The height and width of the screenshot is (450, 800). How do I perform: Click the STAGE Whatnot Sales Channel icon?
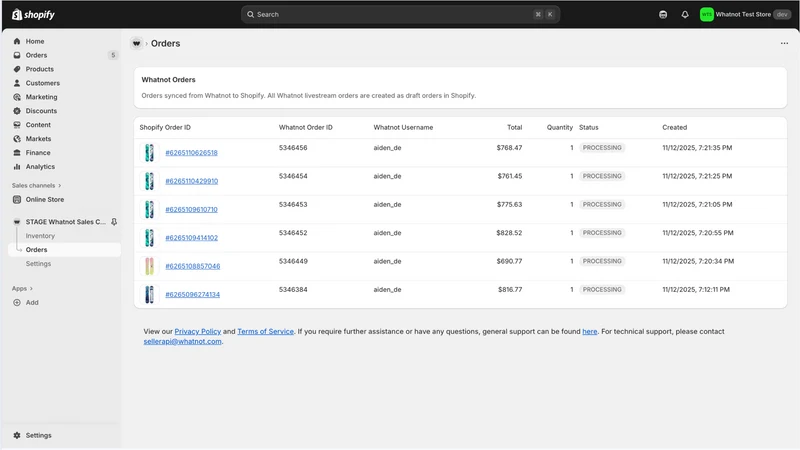[x=17, y=222]
